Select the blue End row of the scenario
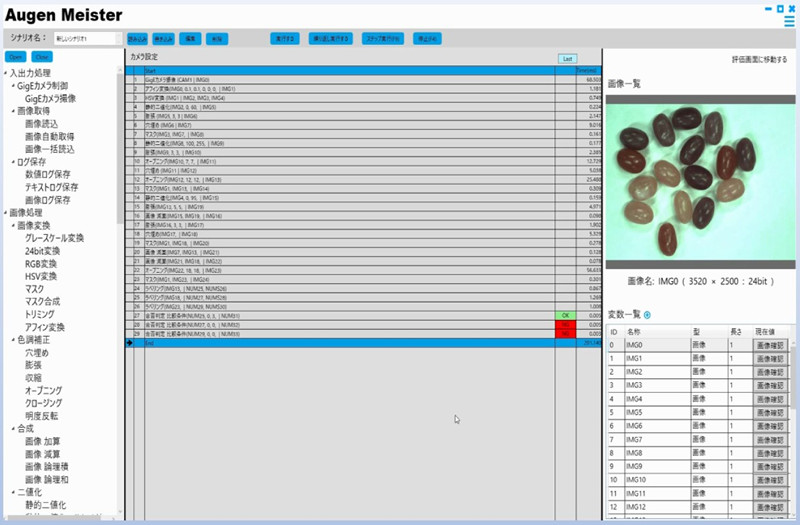800x525 pixels. coord(363,343)
